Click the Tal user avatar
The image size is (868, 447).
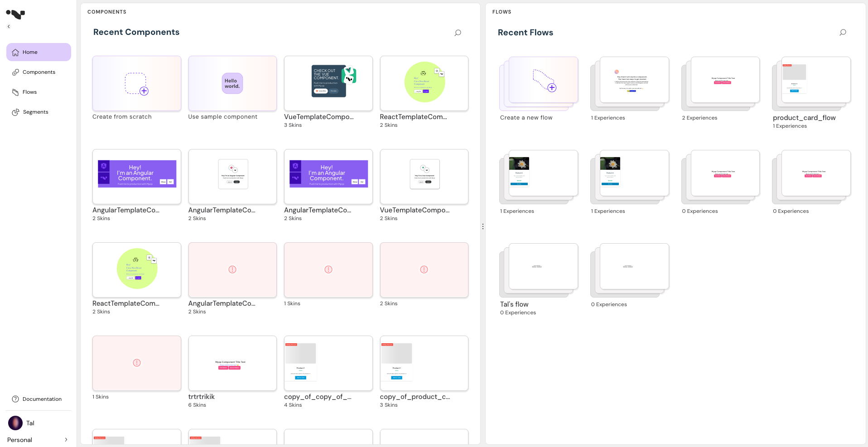[15, 423]
